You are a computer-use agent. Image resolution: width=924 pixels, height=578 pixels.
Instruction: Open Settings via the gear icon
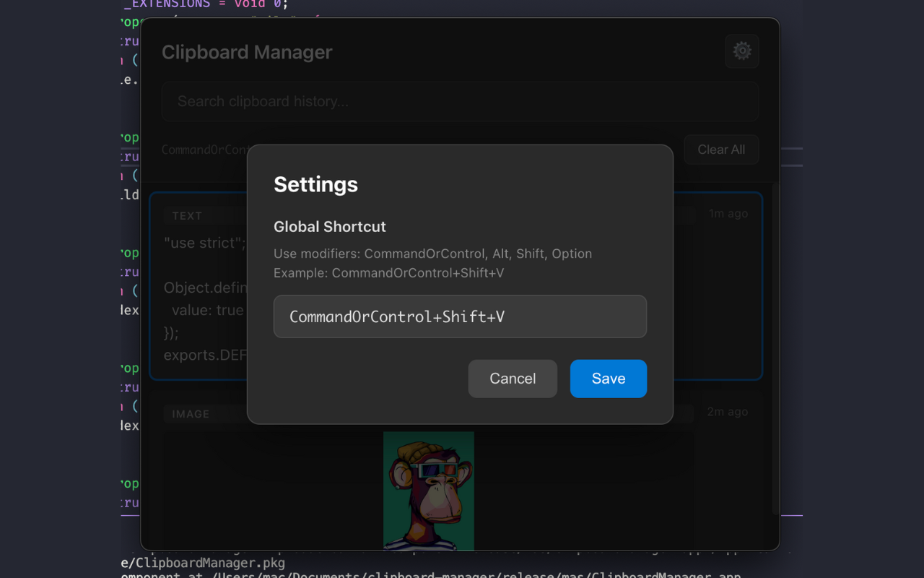tap(741, 51)
